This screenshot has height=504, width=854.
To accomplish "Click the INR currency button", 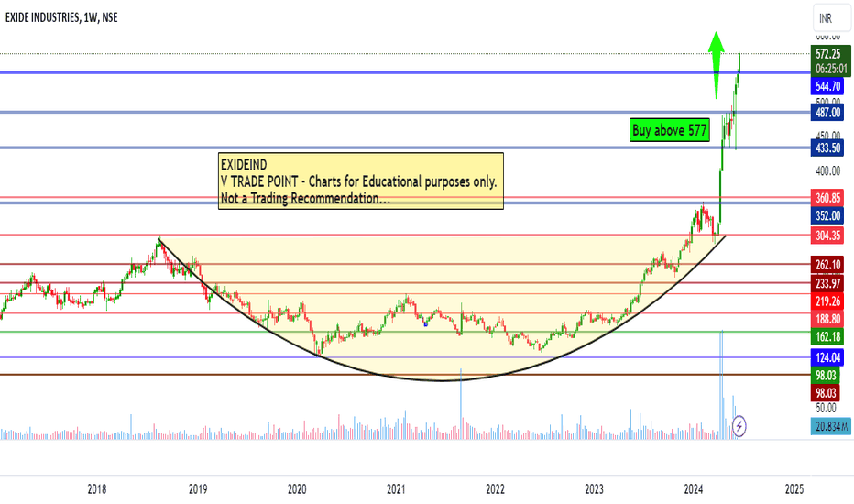I will (832, 18).
